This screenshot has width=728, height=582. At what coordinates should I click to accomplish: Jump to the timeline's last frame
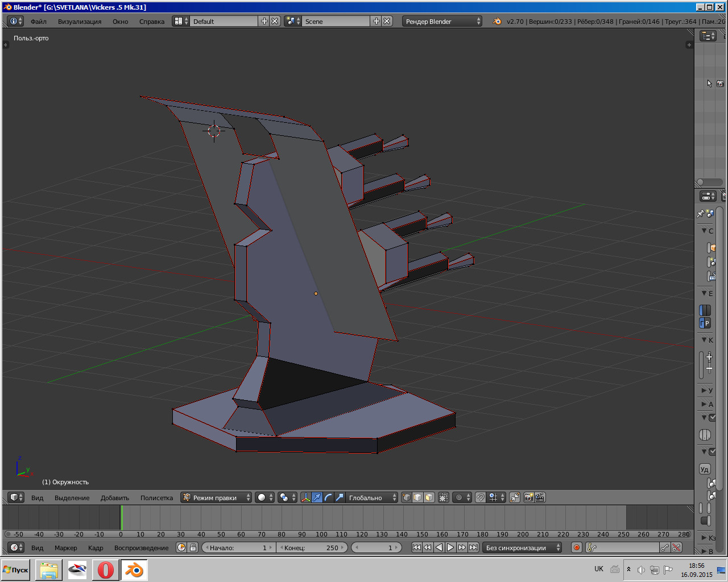point(473,547)
